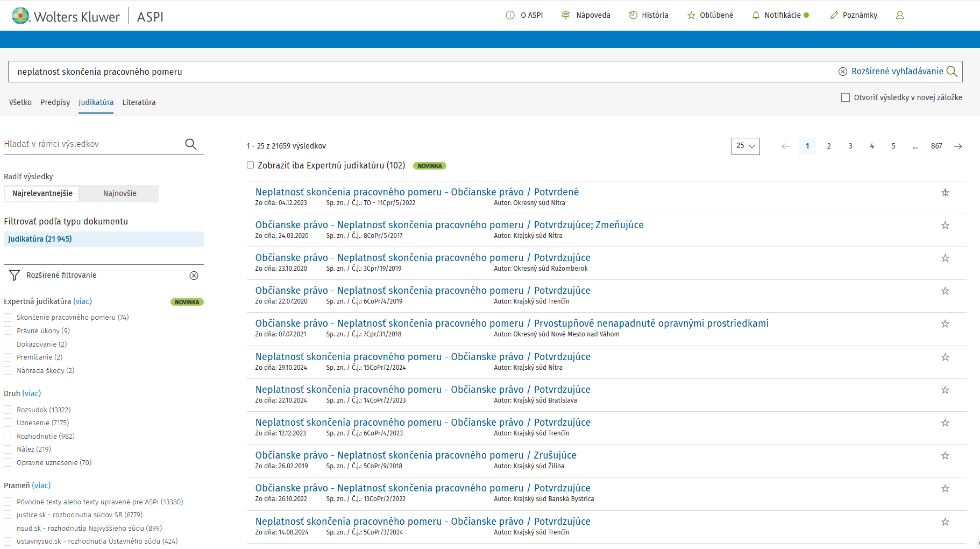Viewport: 980px width, 549px height.
Task: Expand more Expertná judikatúra options via viac
Action: tap(82, 301)
